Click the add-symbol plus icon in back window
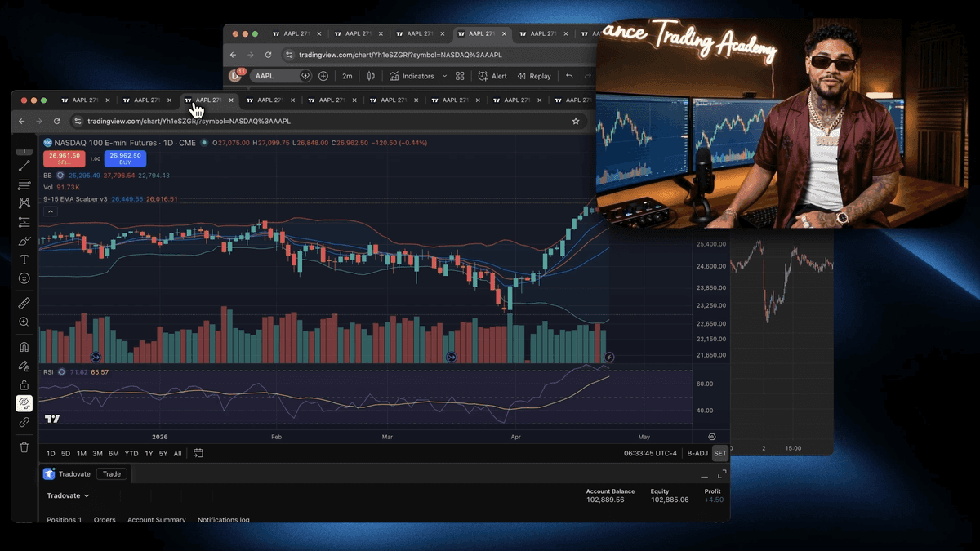 [x=323, y=76]
